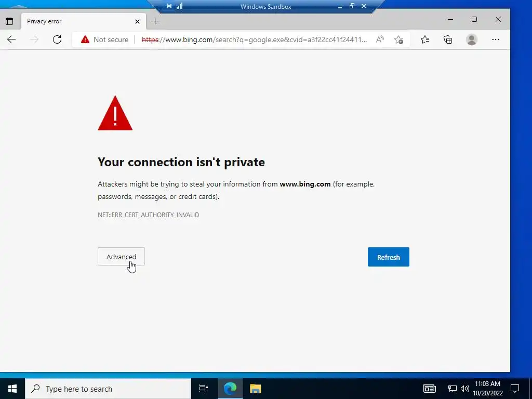Image resolution: width=532 pixels, height=399 pixels.
Task: Open the Windows Start menu
Action: [x=12, y=389]
